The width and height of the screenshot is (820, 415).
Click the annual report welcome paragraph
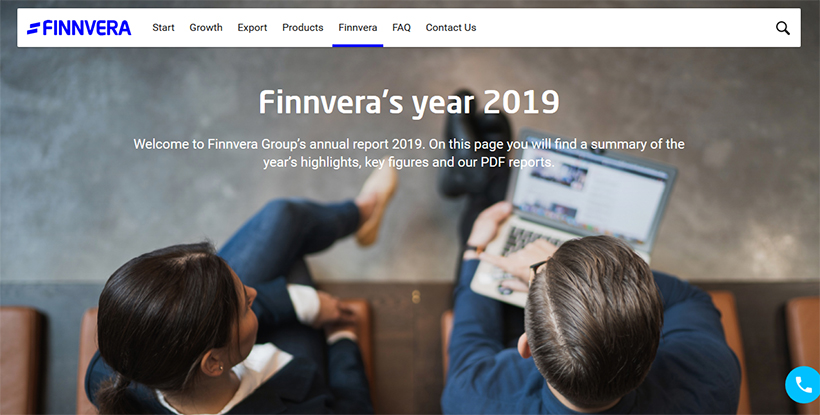click(409, 153)
